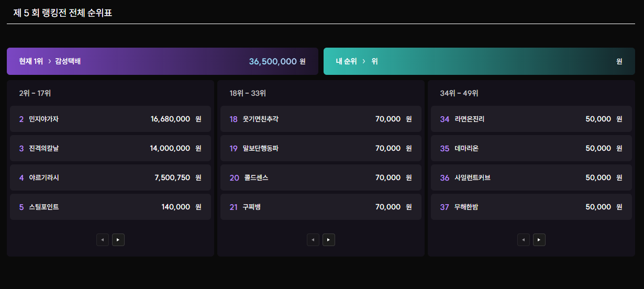Go to next page of 34위–49위 list

pyautogui.click(x=539, y=240)
